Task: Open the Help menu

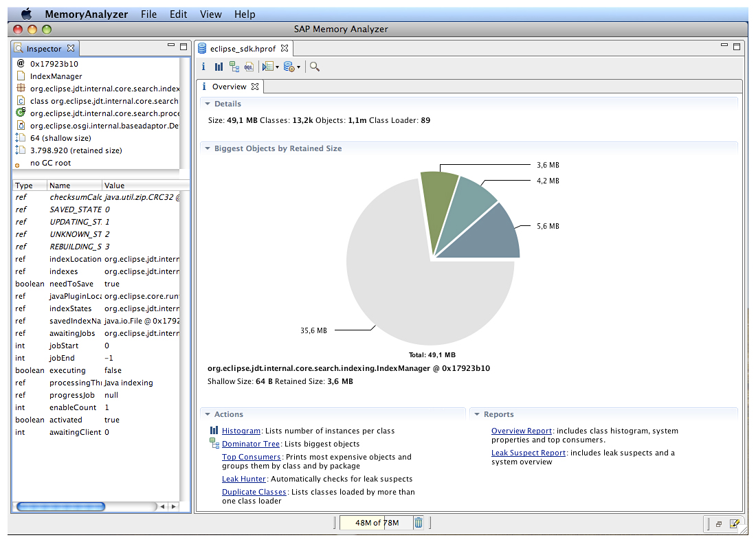Action: click(x=245, y=14)
